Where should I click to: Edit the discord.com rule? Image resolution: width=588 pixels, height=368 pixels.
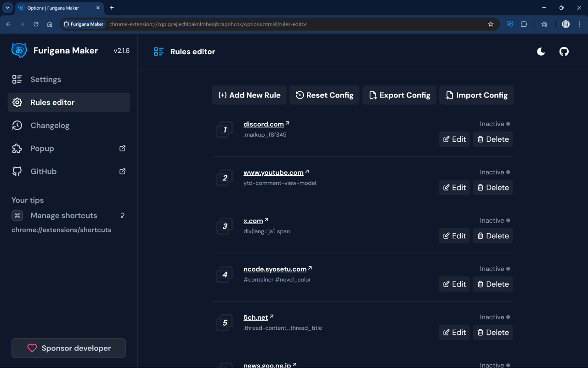[454, 139]
